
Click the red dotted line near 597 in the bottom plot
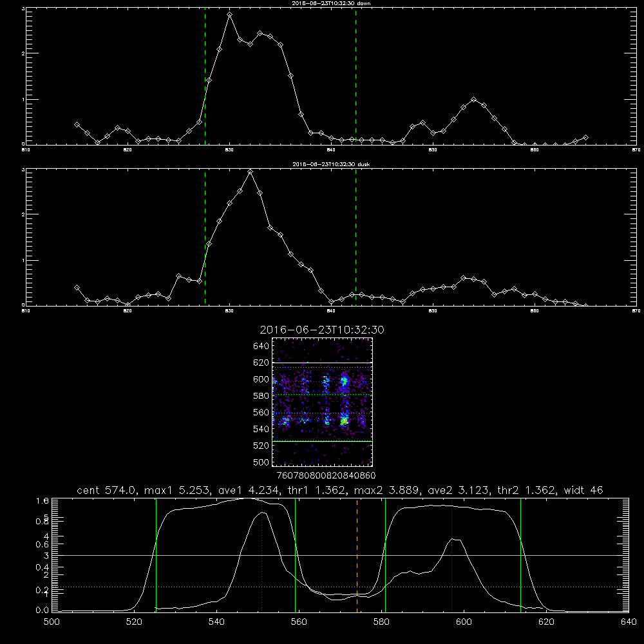pos(452,555)
